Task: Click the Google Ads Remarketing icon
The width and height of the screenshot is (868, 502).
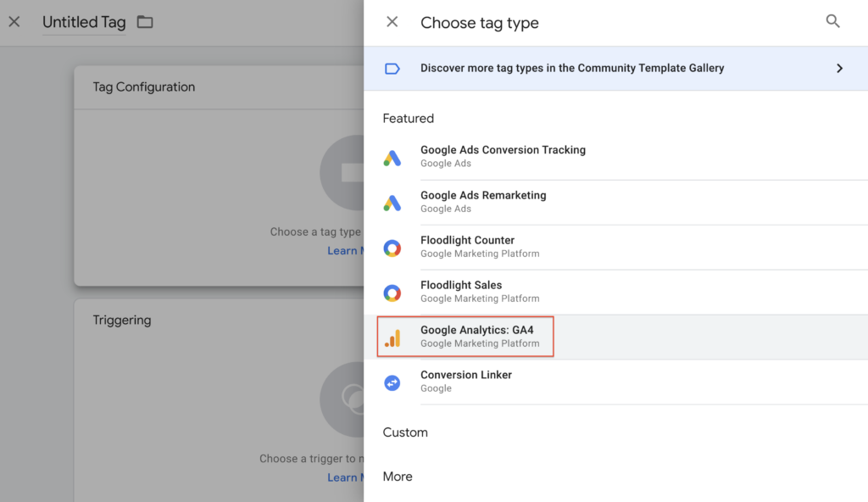Action: [392, 203]
